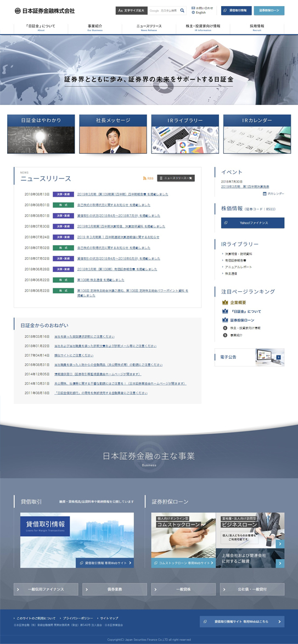This screenshot has height=644, width=298.
Task: Open the ニュースリリース一覧 button
Action: [x=176, y=178]
